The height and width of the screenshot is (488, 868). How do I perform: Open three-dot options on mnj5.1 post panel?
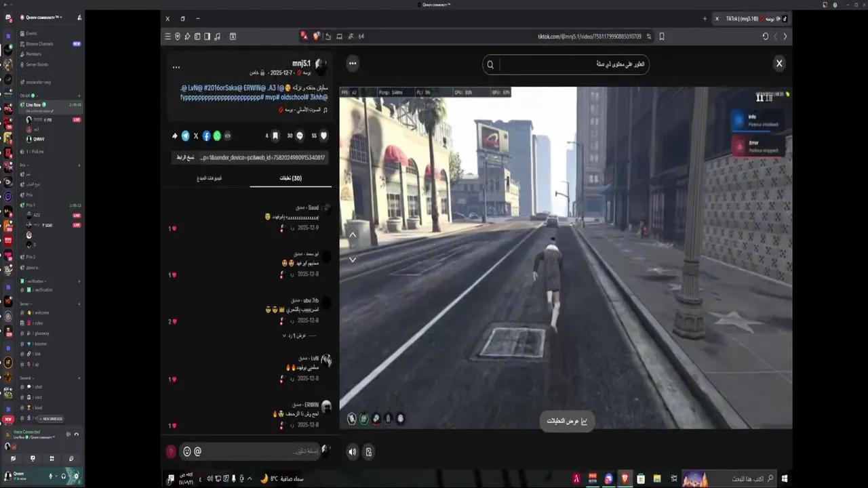click(176, 67)
